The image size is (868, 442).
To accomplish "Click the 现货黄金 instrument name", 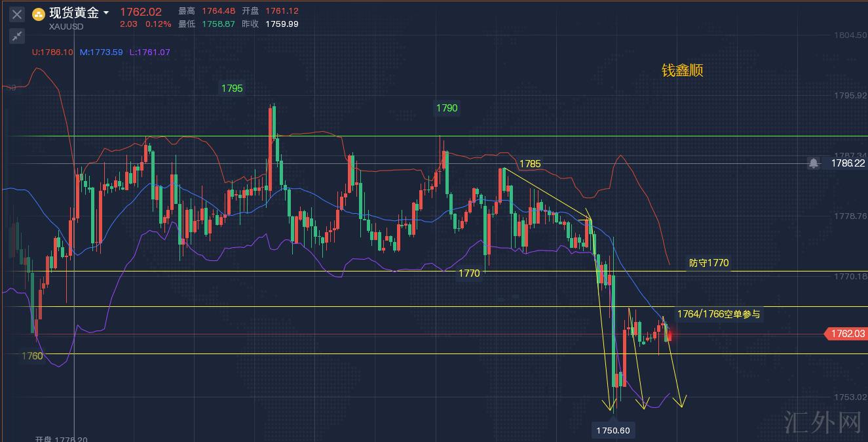I will pyautogui.click(x=73, y=13).
